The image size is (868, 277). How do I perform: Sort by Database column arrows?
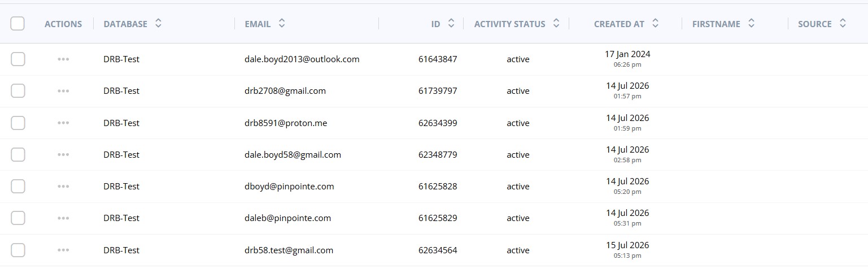pos(158,24)
